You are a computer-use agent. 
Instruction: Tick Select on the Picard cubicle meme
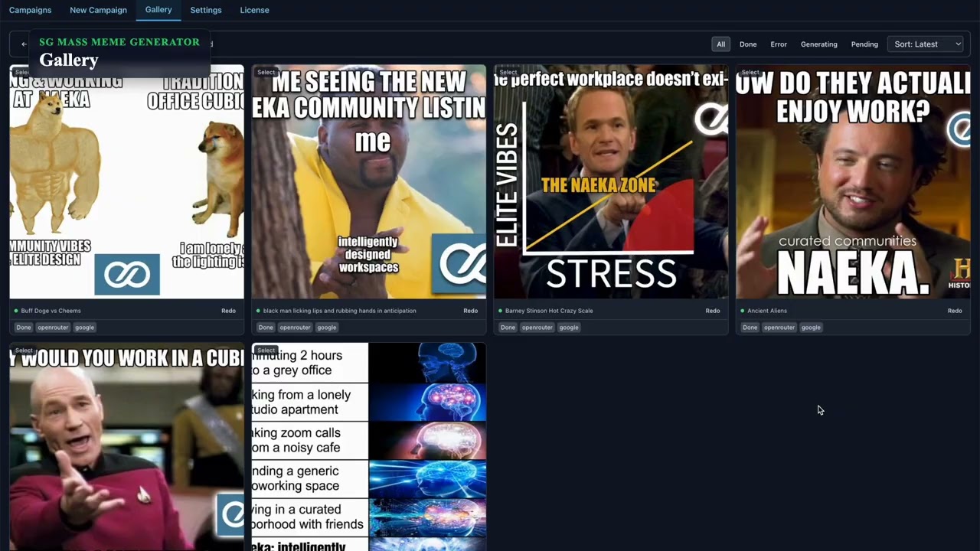[24, 350]
